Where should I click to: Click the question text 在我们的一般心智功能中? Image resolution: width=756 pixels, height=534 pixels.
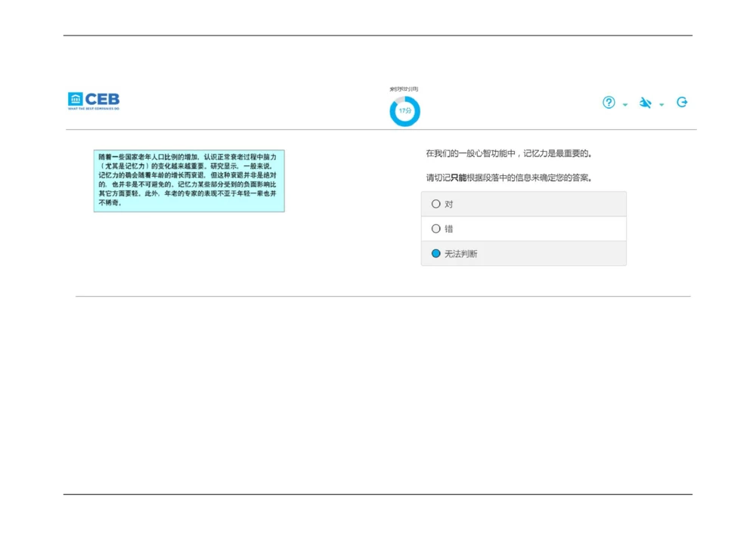pyautogui.click(x=510, y=152)
